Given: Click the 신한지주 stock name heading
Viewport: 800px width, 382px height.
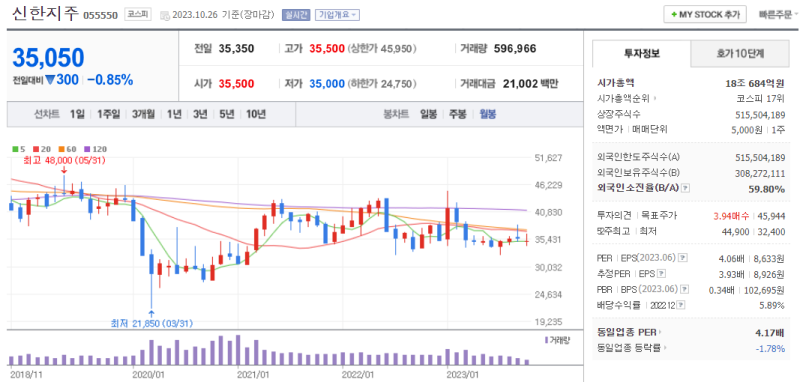Looking at the screenshot, I should click(x=45, y=14).
